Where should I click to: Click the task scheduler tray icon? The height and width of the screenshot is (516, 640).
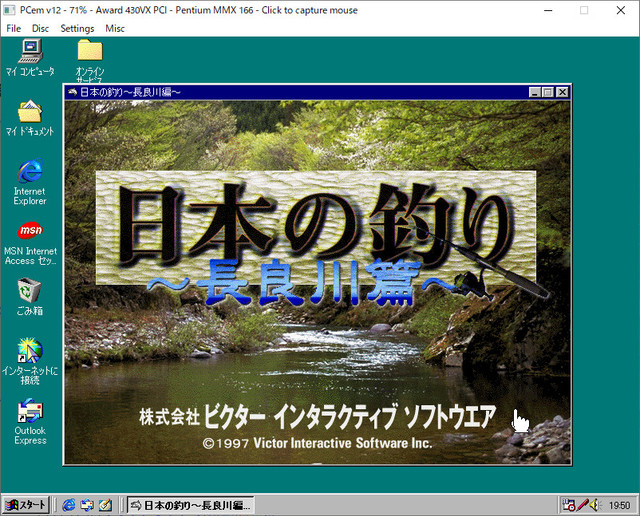point(569,505)
